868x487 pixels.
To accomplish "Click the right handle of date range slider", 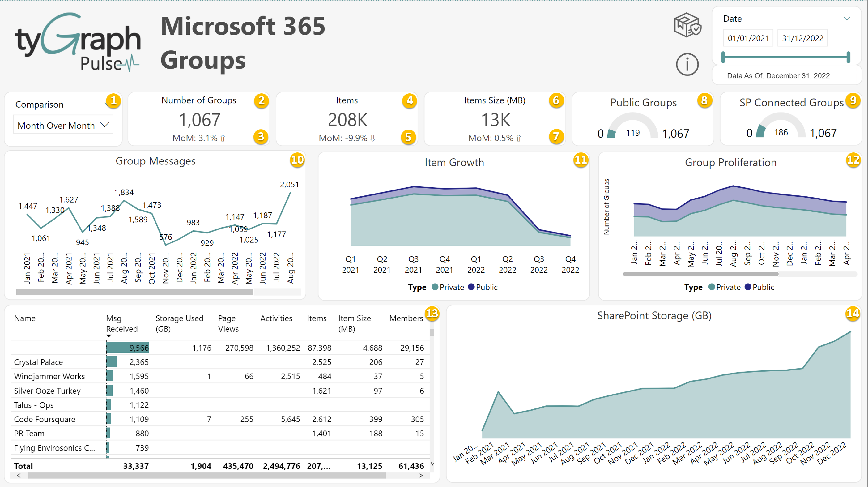I will [848, 57].
